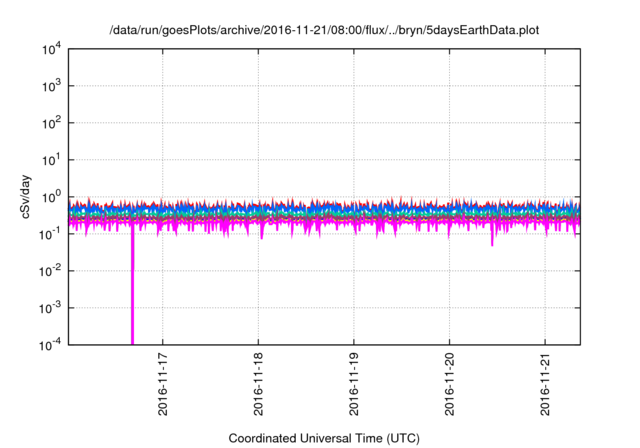Select the cSv/day y-axis label
Screen dimensions: 640x448
tap(26, 197)
